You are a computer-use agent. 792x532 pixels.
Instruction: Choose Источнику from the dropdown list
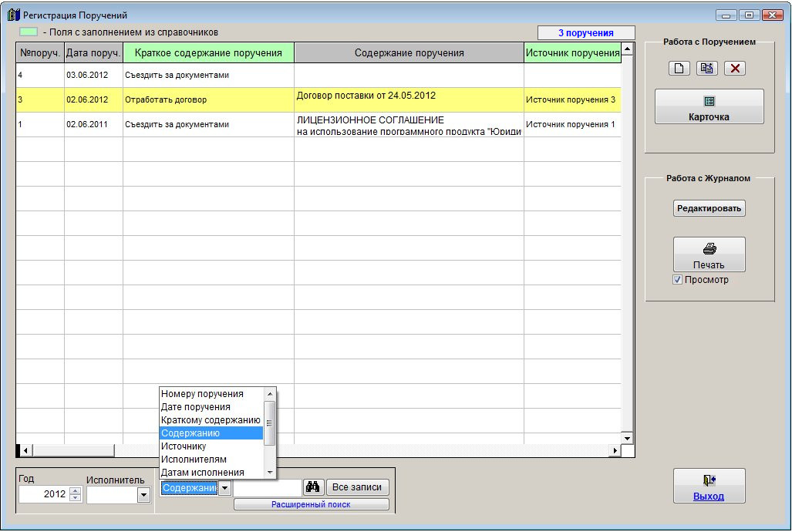(184, 446)
